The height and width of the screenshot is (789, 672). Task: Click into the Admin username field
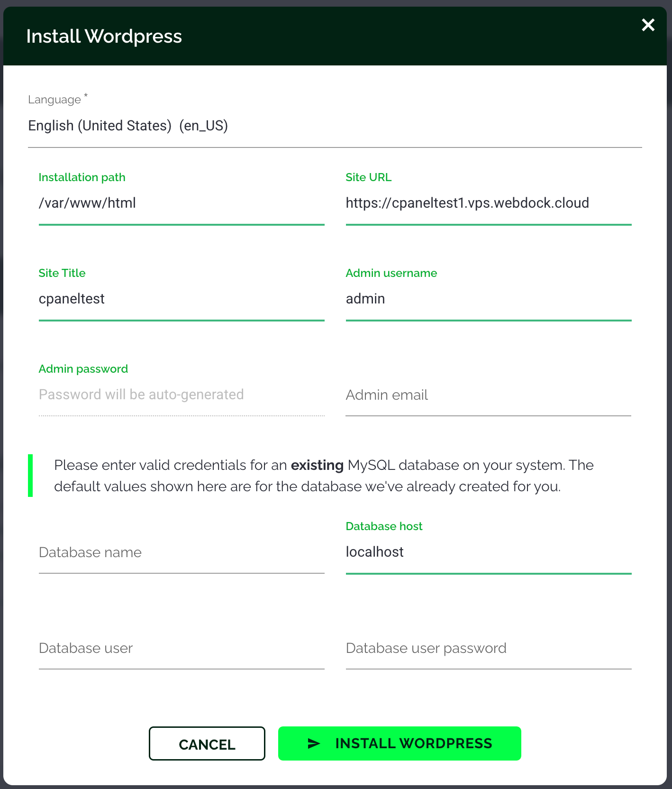coord(488,299)
